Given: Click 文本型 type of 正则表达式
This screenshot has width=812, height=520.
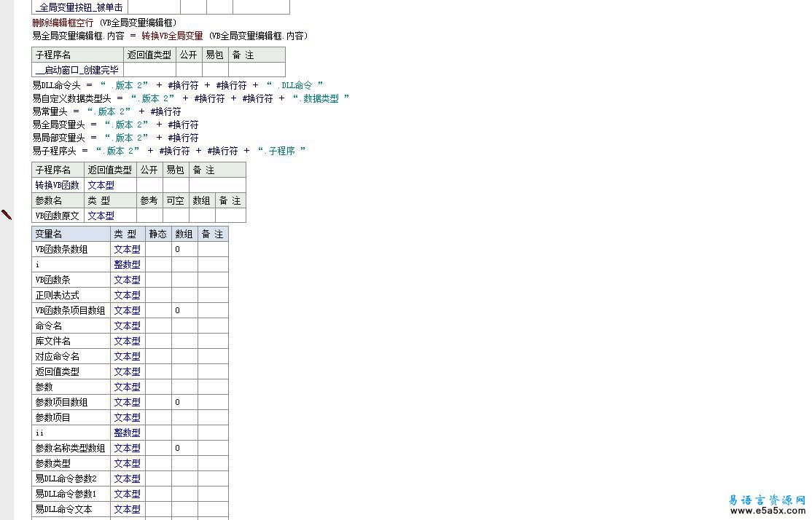Looking at the screenshot, I should click(128, 295).
